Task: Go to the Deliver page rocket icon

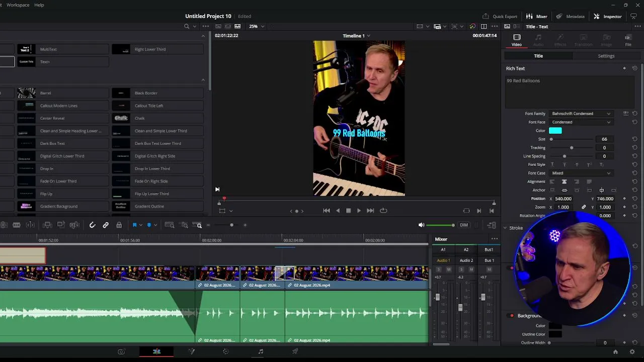Action: point(295,351)
